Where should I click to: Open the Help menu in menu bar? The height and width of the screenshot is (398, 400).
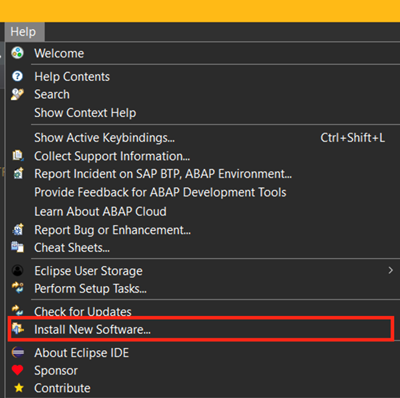point(23,32)
